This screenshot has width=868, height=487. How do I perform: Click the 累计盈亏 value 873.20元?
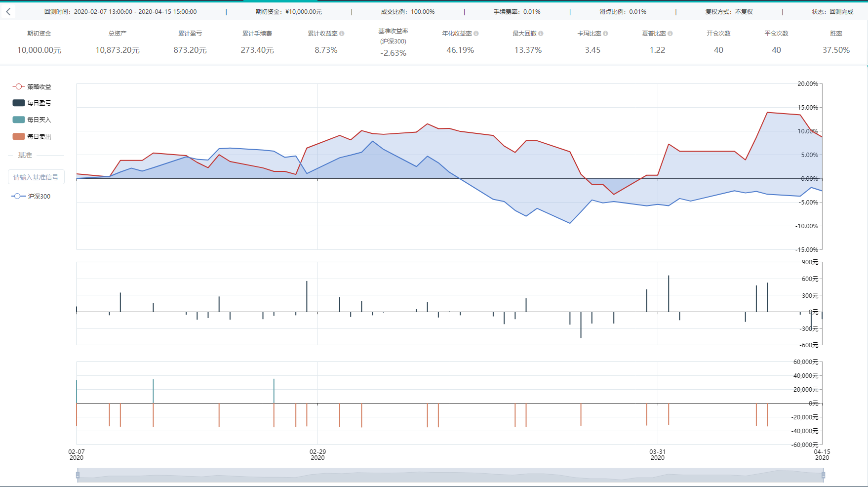(190, 50)
